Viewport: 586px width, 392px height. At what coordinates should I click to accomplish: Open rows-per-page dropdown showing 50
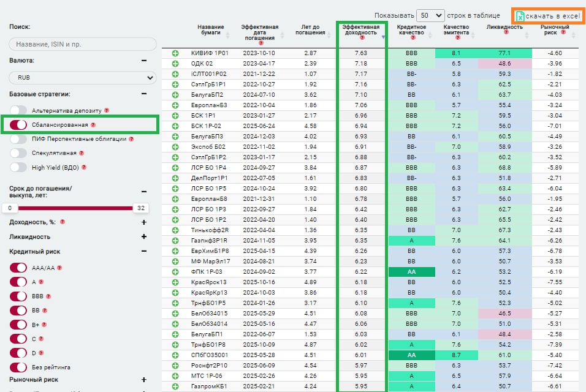(430, 16)
